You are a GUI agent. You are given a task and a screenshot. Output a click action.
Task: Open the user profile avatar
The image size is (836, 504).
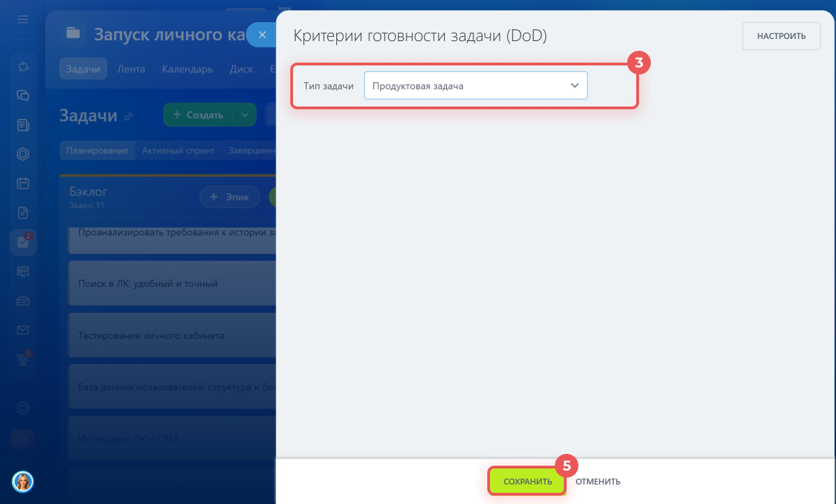23,481
